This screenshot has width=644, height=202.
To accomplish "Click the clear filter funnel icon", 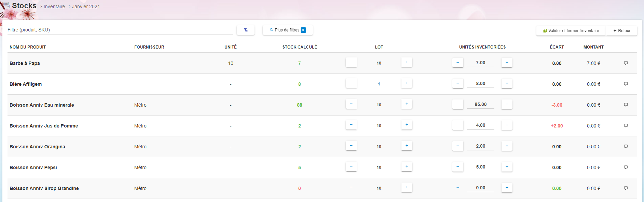I will (245, 30).
